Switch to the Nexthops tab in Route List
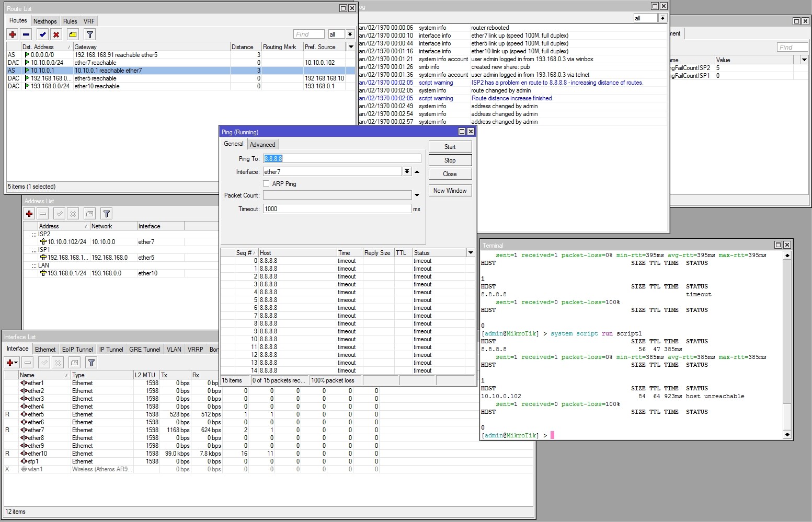 point(45,21)
